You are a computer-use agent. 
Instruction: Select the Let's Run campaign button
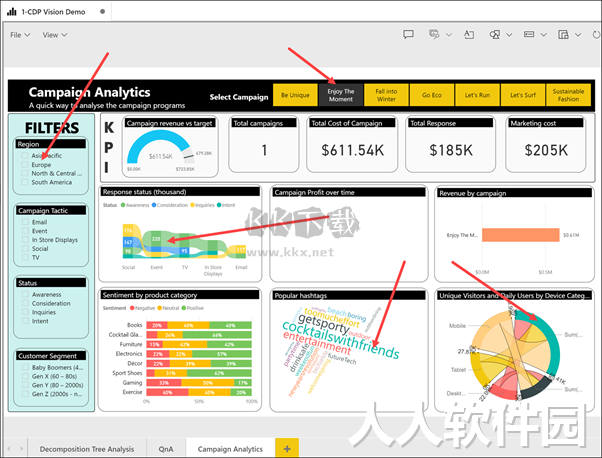tap(477, 95)
